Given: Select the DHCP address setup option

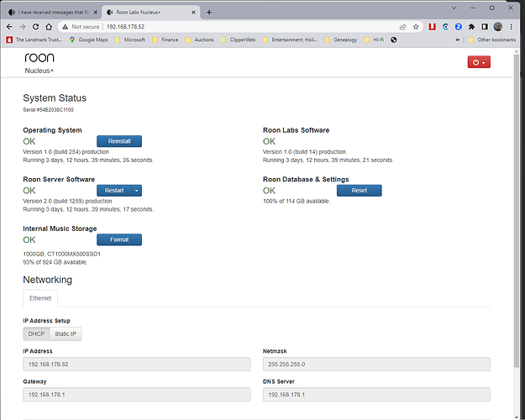Looking at the screenshot, I should pos(36,333).
